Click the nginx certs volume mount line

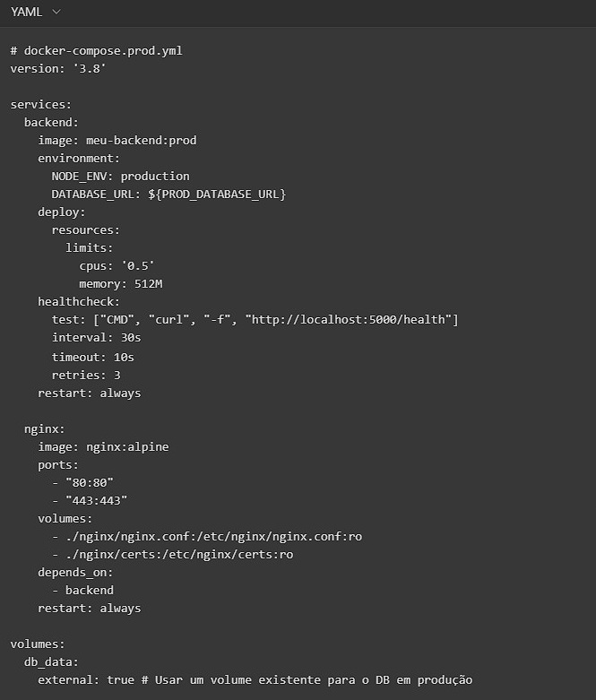(179, 554)
